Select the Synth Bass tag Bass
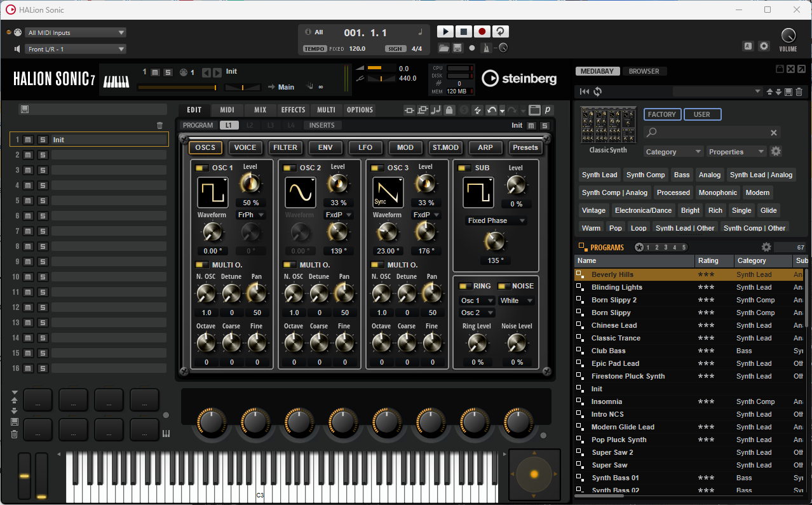 pyautogui.click(x=682, y=175)
